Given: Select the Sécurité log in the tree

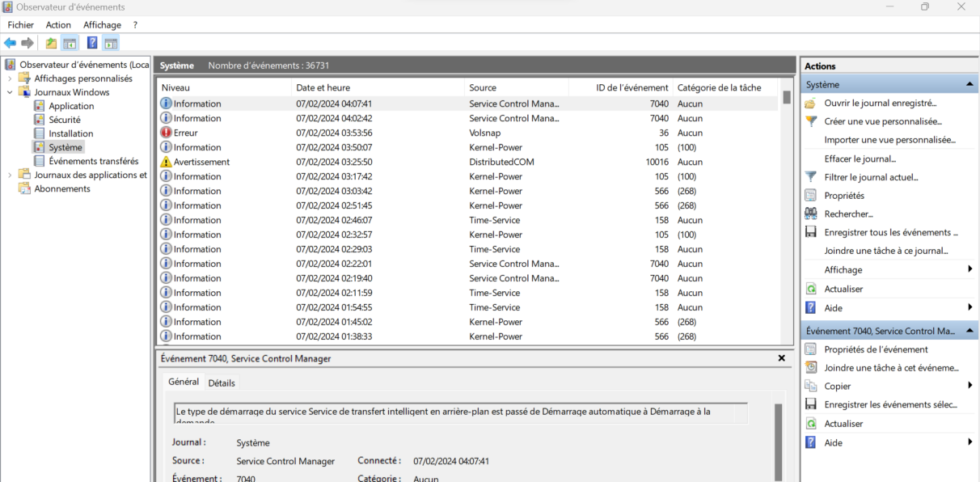Looking at the screenshot, I should point(64,120).
